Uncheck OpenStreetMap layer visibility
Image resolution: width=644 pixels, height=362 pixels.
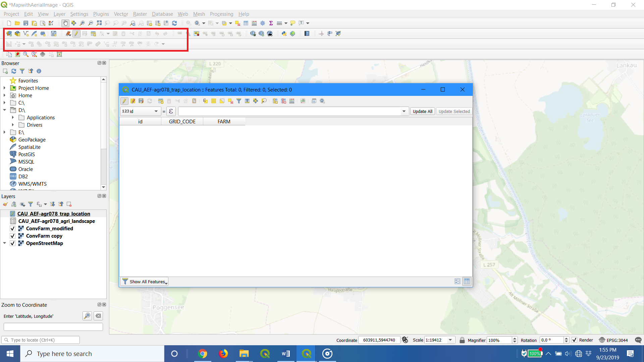coord(12,243)
